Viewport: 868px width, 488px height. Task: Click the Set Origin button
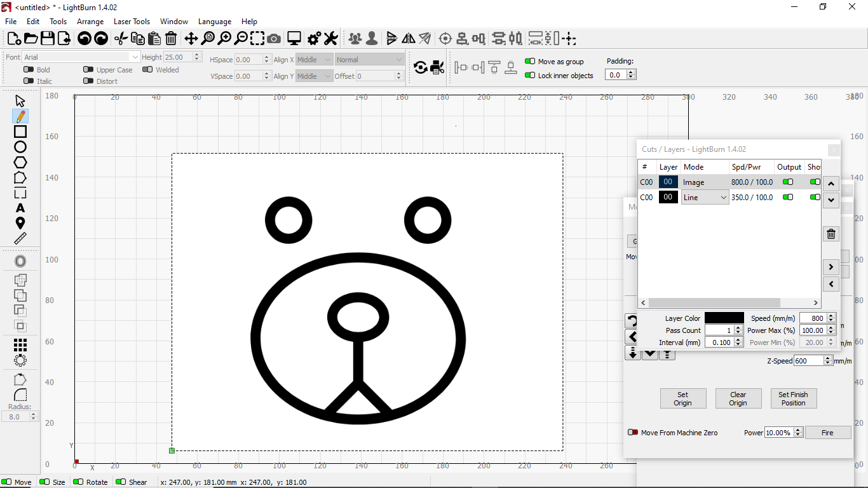(682, 398)
